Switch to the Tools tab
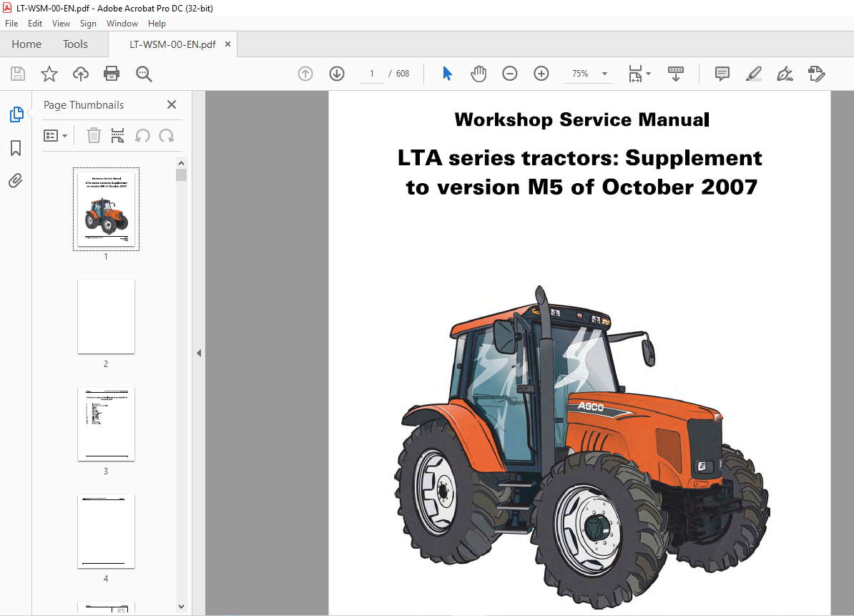 point(75,44)
